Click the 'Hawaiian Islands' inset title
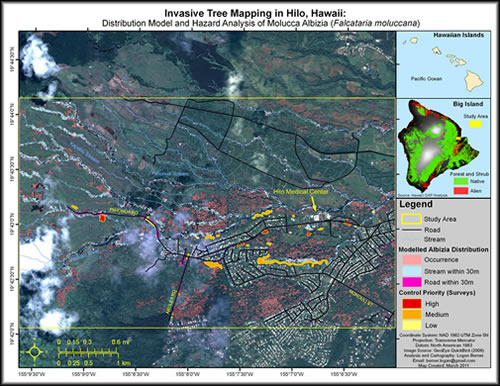Image resolution: width=500 pixels, height=386 pixels. [x=458, y=35]
